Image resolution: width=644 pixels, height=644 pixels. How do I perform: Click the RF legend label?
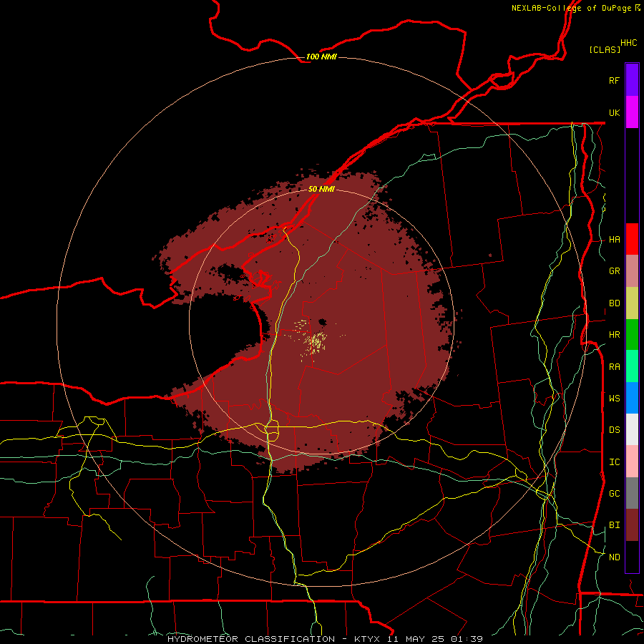point(614,80)
